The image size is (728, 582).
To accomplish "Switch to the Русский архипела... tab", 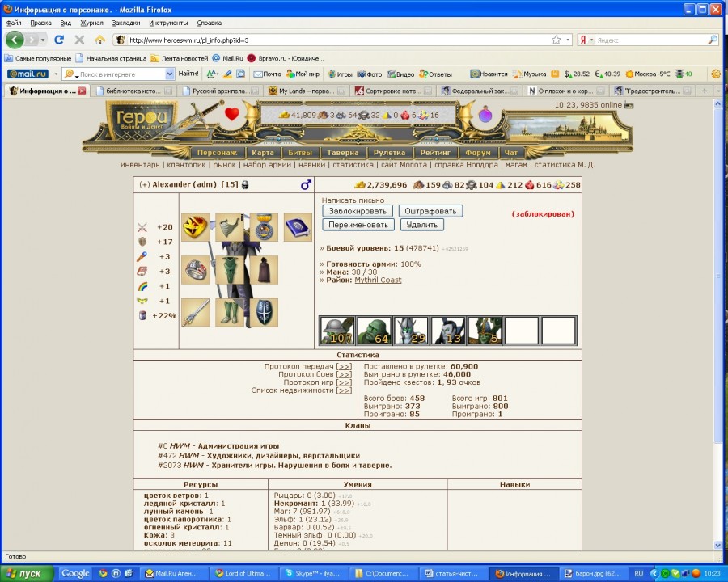I will coord(221,91).
